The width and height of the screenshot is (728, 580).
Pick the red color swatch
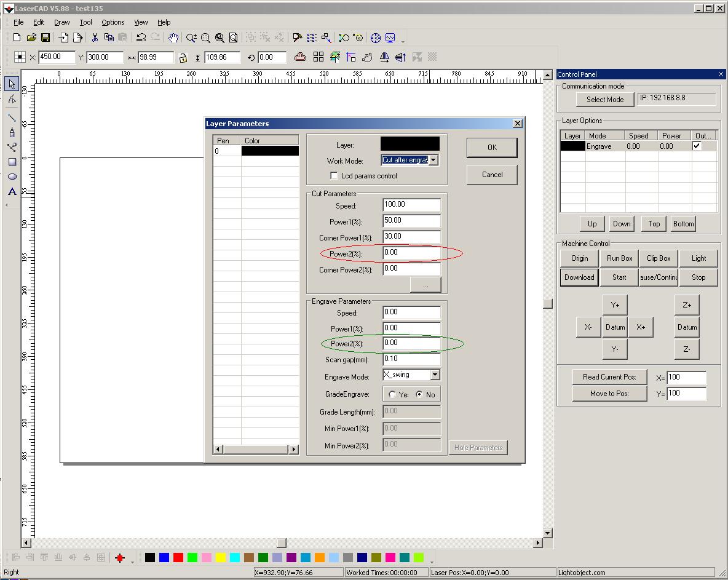point(178,558)
